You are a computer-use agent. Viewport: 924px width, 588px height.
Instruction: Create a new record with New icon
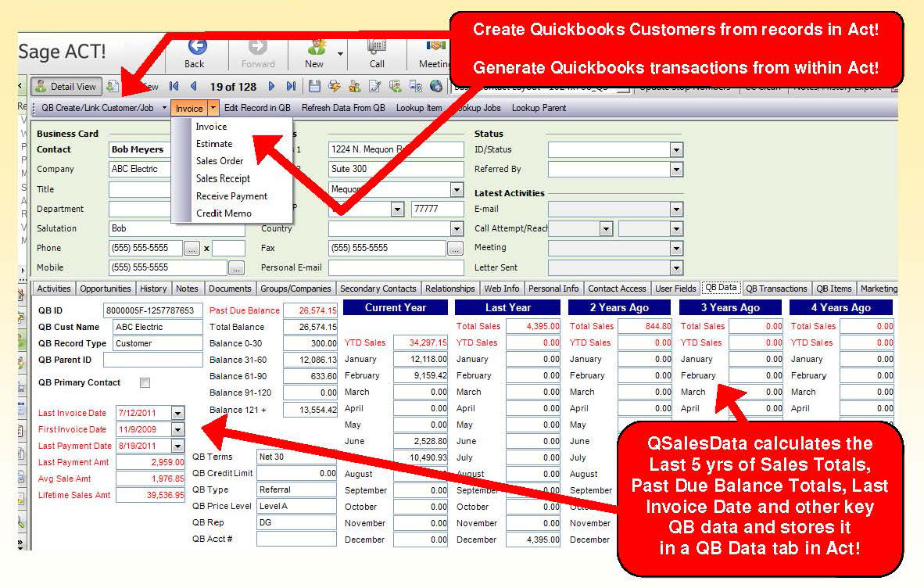click(x=317, y=47)
